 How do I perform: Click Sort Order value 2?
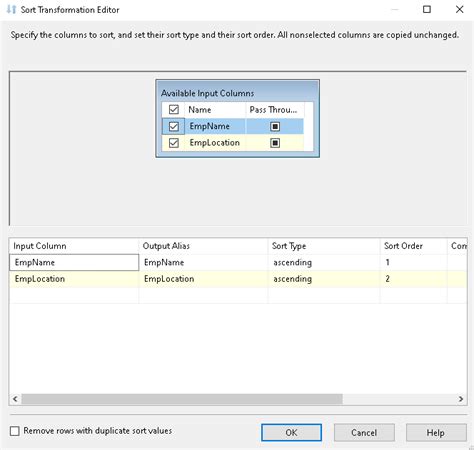coord(413,279)
